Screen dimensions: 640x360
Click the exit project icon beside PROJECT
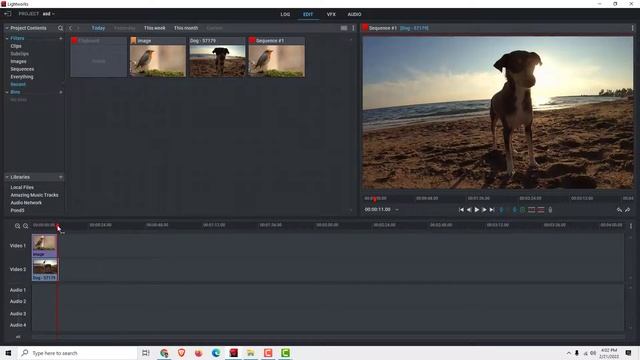(x=7, y=14)
